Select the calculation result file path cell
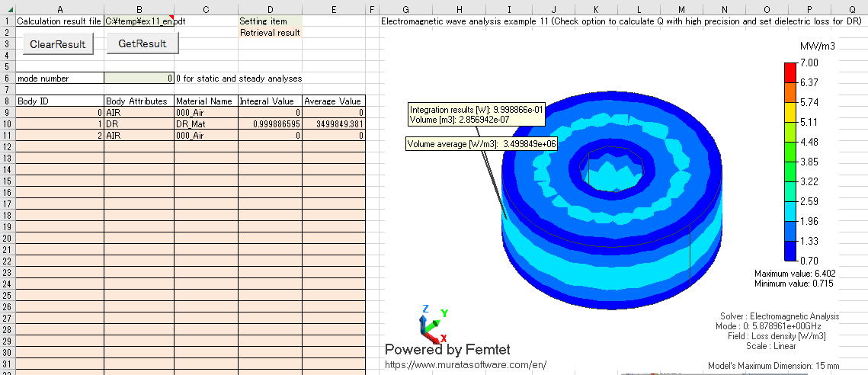Screen dimensions: 868x375 coord(139,21)
